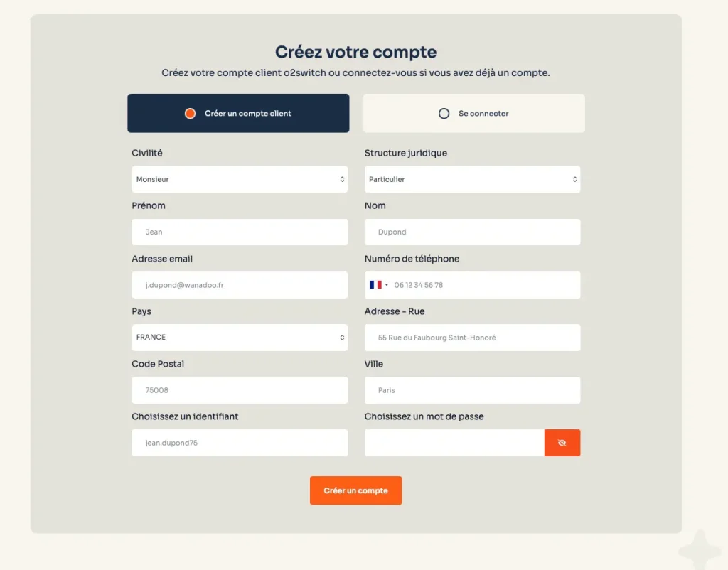The height and width of the screenshot is (570, 728).
Task: Open the Pays dropdown showing FRANCE
Action: [240, 338]
